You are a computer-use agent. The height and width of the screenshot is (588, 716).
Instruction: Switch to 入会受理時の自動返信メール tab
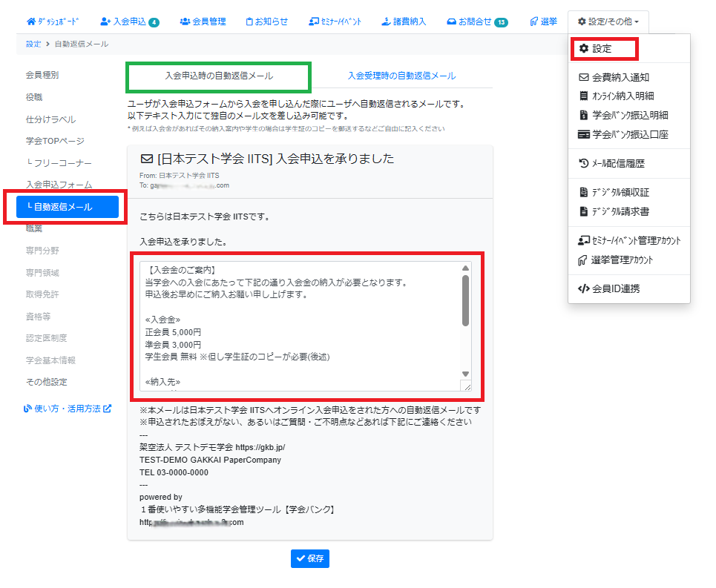click(x=401, y=76)
